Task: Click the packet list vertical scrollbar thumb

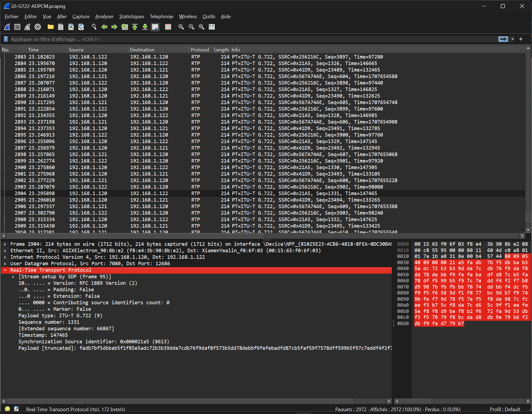Action: pos(528,218)
